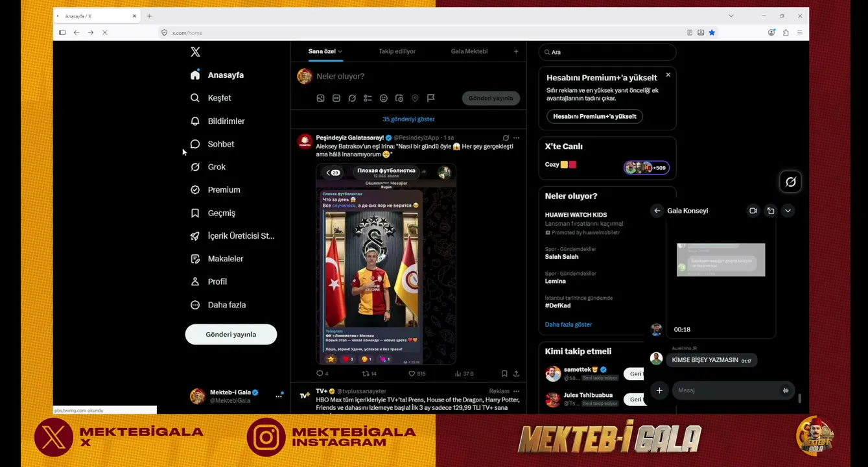
Task: Start video call in Gala Konseyi chat
Action: [x=753, y=211]
